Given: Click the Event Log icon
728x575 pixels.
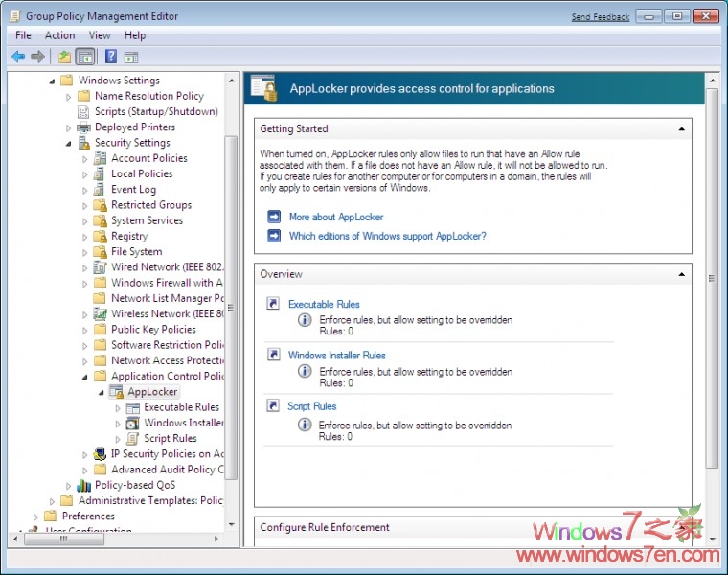Looking at the screenshot, I should tap(99, 190).
